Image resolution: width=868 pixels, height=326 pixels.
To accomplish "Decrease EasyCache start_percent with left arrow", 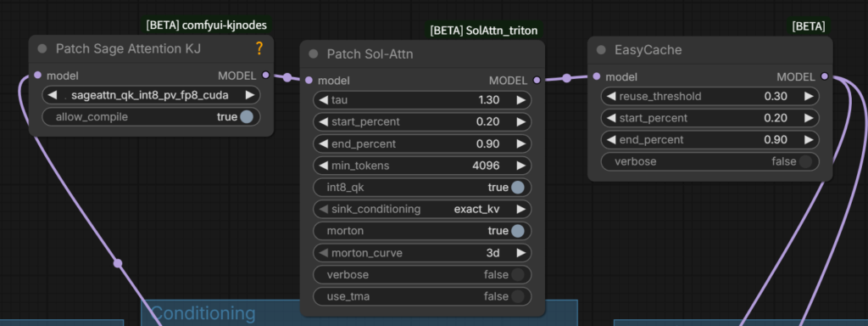I will click(x=611, y=117).
